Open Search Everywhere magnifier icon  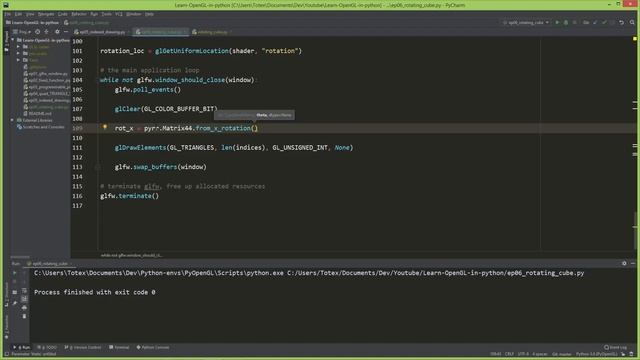(632, 22)
